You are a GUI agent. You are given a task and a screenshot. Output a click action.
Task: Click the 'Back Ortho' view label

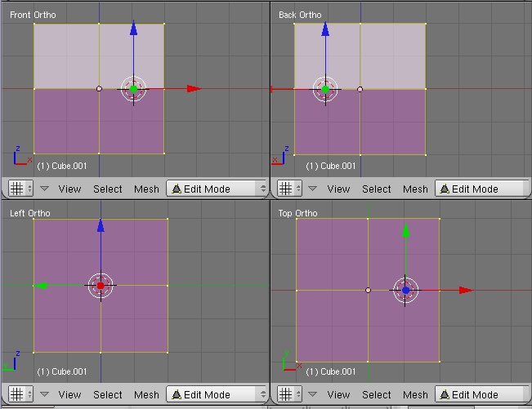pyautogui.click(x=300, y=15)
